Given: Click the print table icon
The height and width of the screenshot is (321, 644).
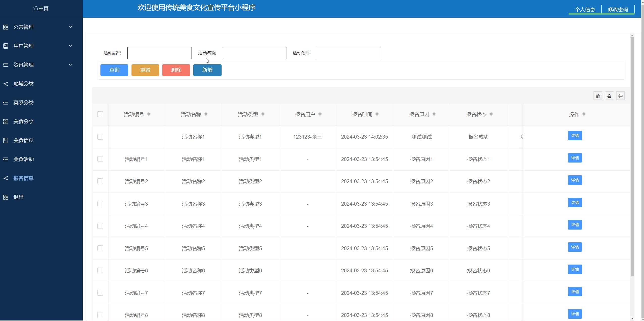Looking at the screenshot, I should pyautogui.click(x=621, y=96).
